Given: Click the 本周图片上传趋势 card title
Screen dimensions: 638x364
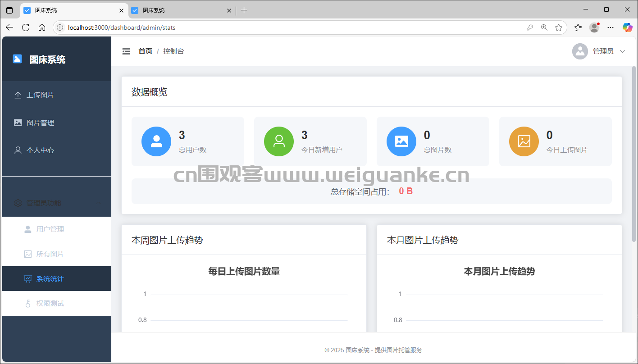Looking at the screenshot, I should point(167,240).
